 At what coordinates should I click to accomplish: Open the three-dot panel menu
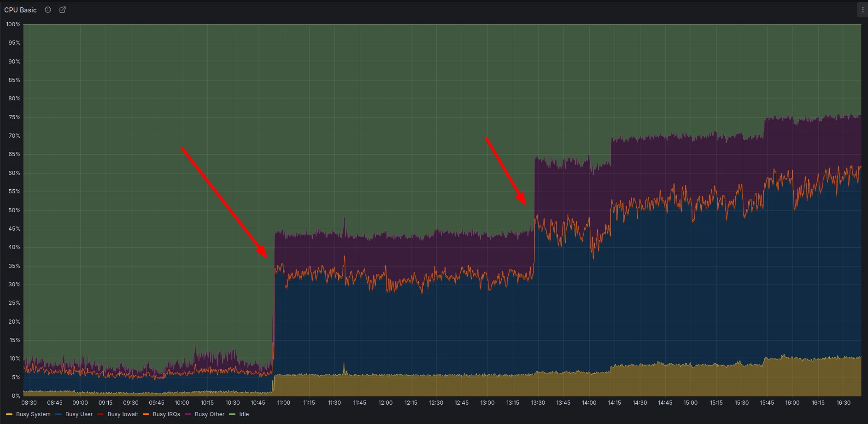862,10
